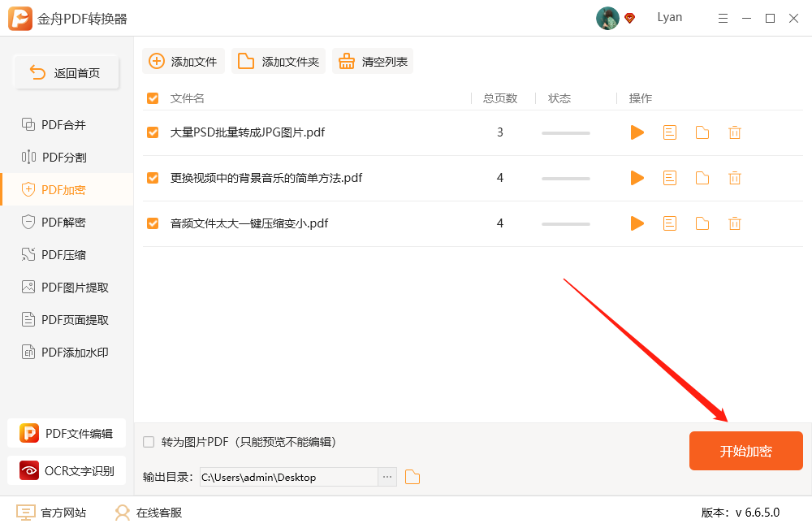Open the PDF解密 sidebar item

(x=67, y=223)
